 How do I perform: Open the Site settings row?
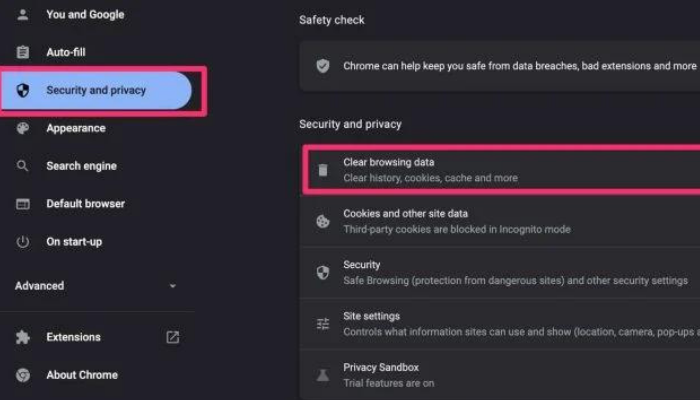500,324
